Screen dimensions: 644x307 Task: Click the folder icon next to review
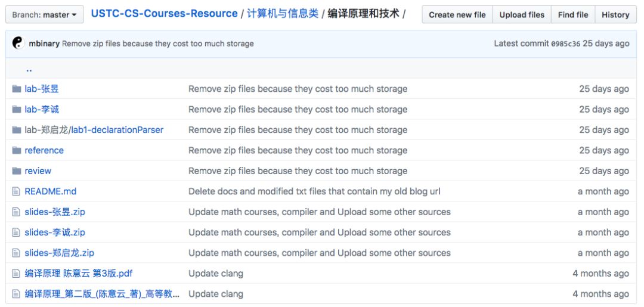pyautogui.click(x=17, y=170)
